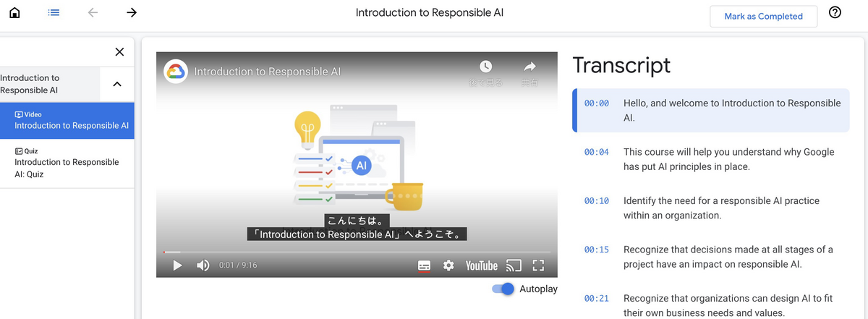Mute the video volume
This screenshot has height=319, width=868.
[x=203, y=265]
